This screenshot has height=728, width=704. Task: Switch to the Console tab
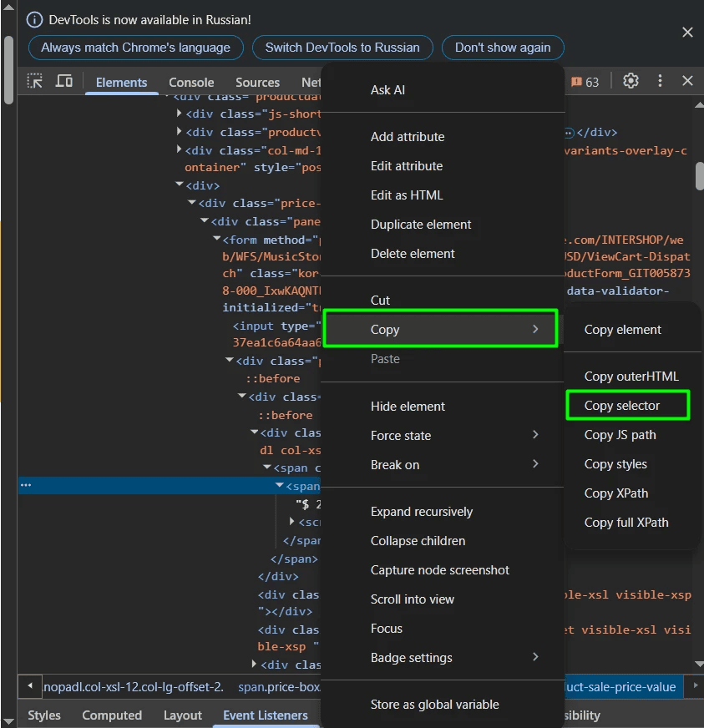coord(191,82)
